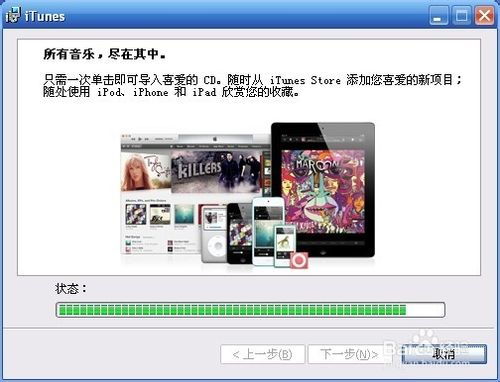
Task: Click the 下一步(N) next button
Action: coord(349,354)
